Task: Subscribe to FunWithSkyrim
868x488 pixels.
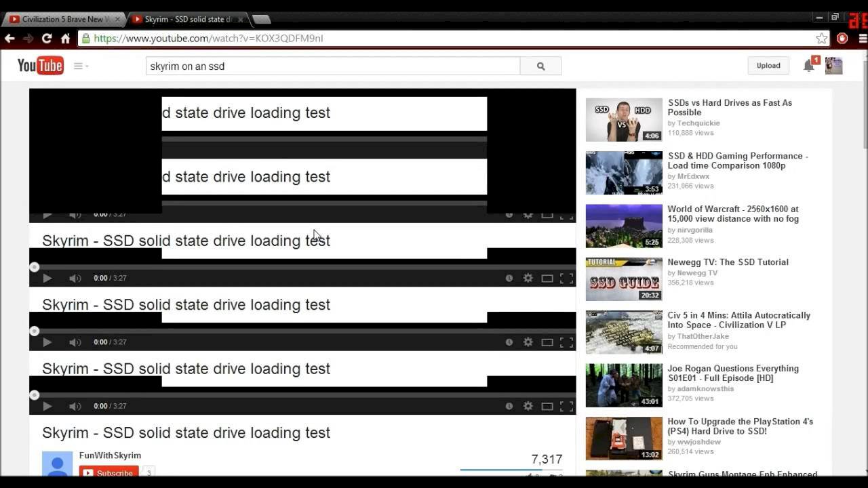Action: pyautogui.click(x=108, y=472)
